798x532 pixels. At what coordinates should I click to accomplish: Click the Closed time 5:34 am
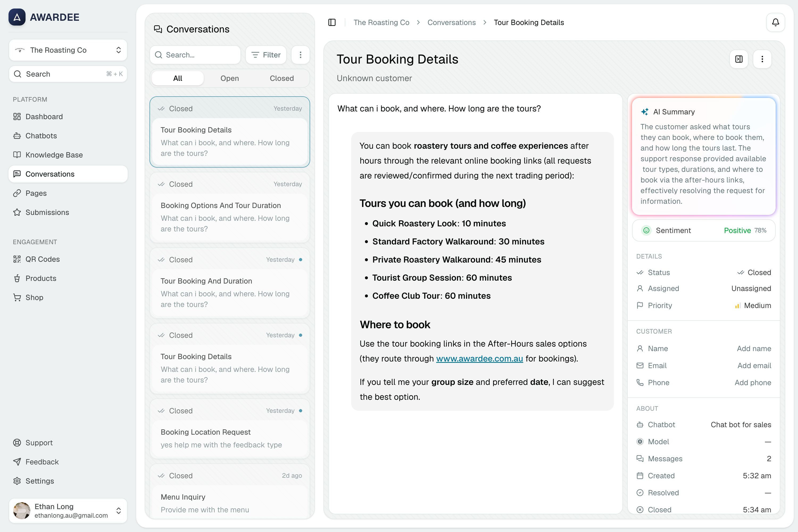757,510
